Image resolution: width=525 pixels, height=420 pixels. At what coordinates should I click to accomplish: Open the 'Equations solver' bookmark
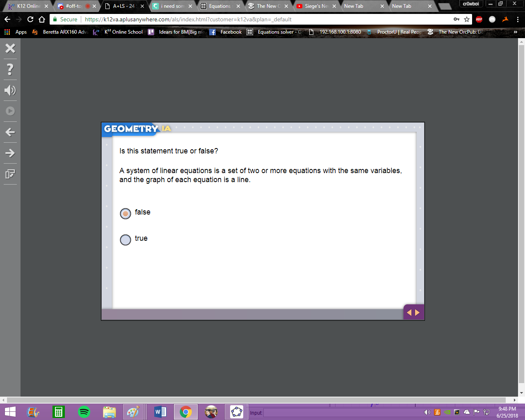274,32
